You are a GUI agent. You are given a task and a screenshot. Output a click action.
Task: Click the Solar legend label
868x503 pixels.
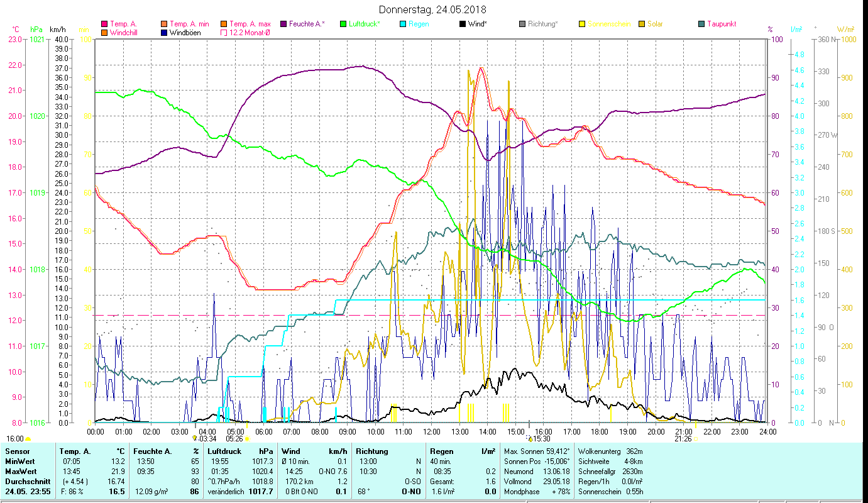pos(655,24)
